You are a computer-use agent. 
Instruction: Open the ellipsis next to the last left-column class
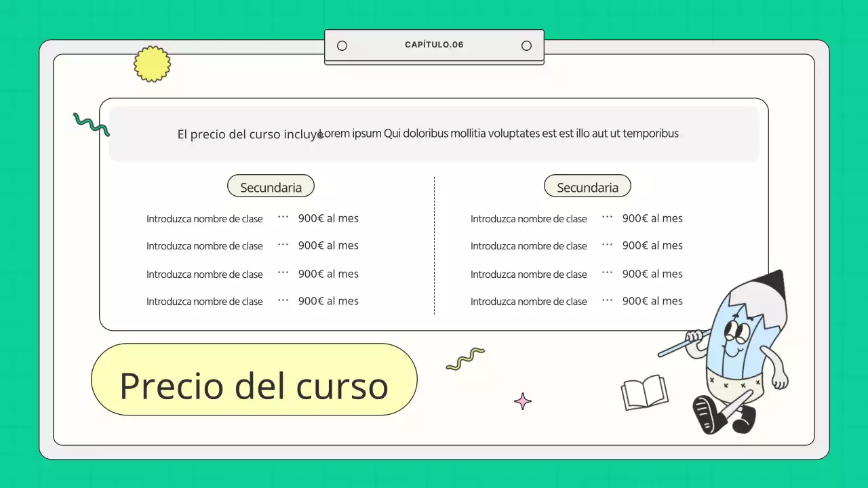click(x=283, y=301)
